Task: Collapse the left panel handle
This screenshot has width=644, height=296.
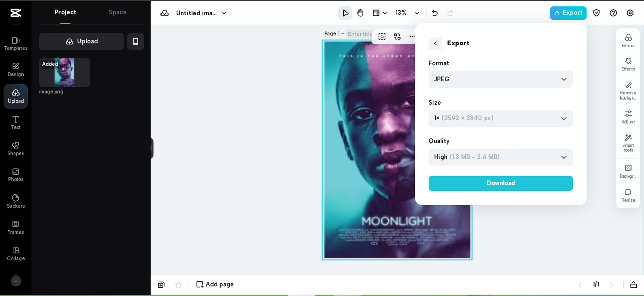Action: coord(151,148)
